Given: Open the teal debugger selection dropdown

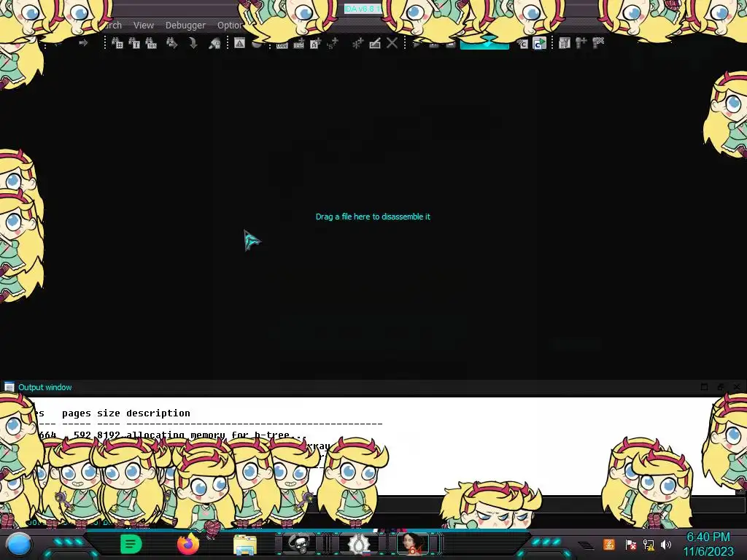Looking at the screenshot, I should point(484,44).
